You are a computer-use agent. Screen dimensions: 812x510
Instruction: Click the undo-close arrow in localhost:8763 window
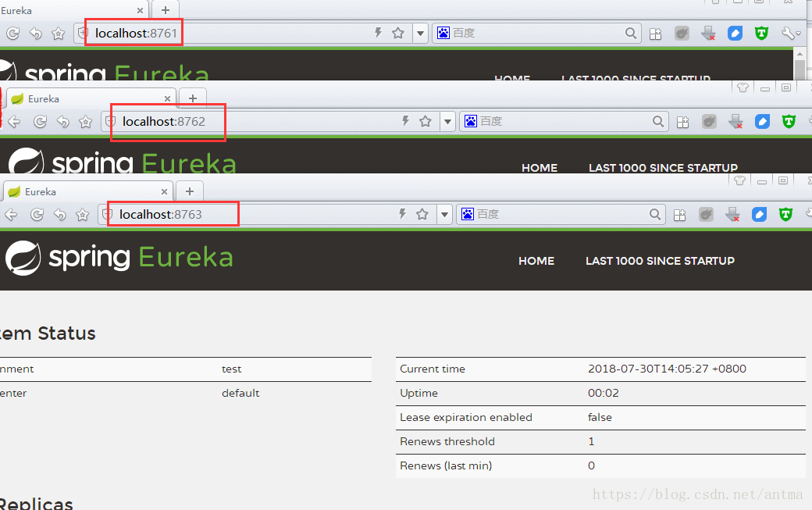pyautogui.click(x=59, y=214)
